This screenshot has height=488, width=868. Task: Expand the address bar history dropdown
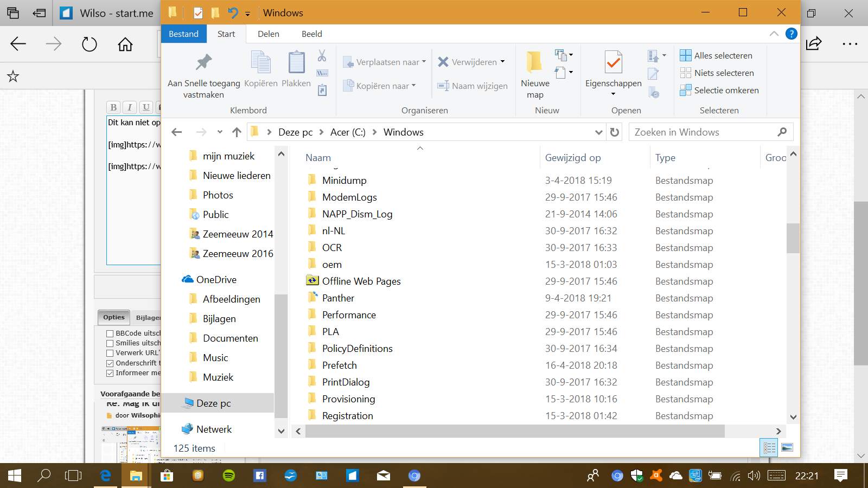point(598,132)
